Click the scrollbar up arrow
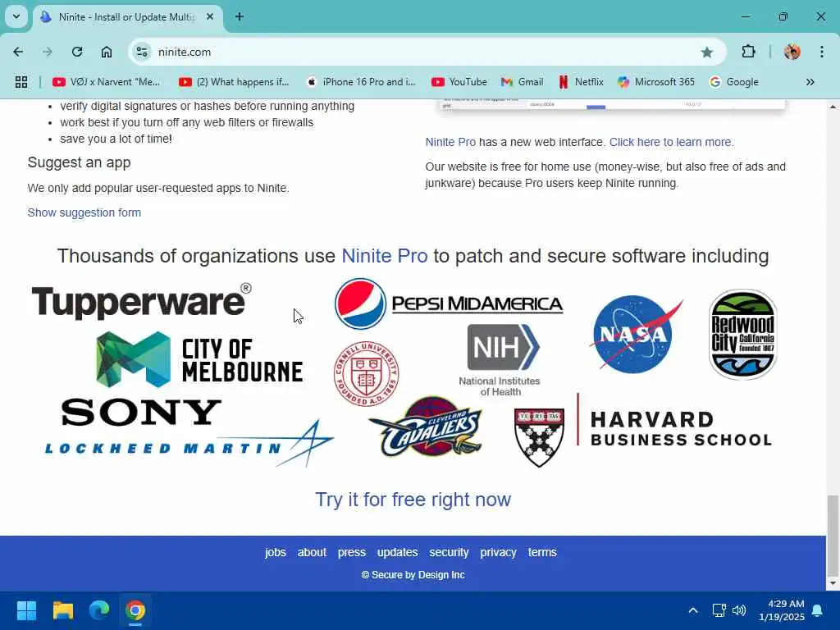Image resolution: width=840 pixels, height=630 pixels. point(833,107)
